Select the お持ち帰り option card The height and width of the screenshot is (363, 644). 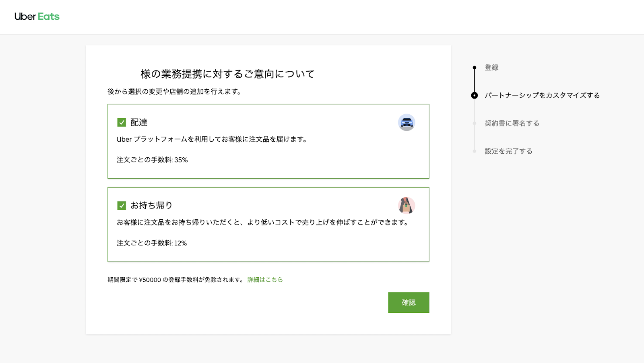tap(268, 224)
